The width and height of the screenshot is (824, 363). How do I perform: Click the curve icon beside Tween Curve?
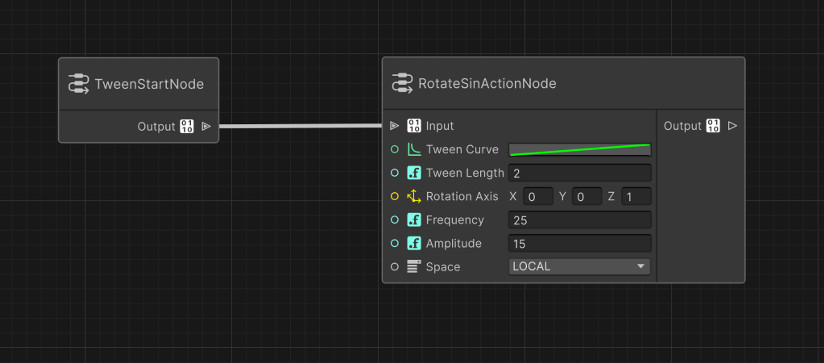414,150
